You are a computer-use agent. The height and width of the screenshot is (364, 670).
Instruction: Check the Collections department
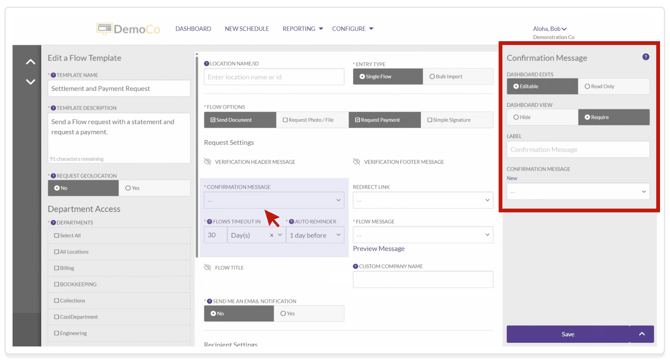click(56, 300)
